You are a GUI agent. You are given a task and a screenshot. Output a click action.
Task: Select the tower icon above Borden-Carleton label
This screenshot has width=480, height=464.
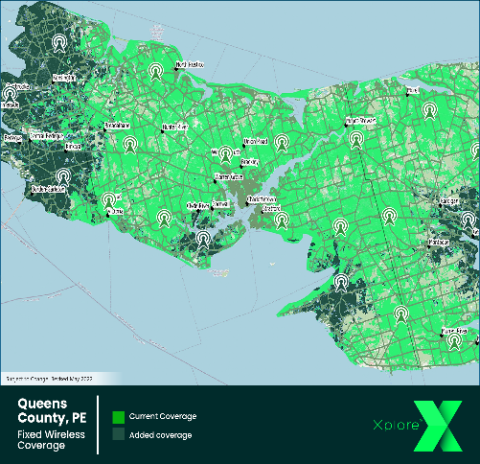click(63, 177)
